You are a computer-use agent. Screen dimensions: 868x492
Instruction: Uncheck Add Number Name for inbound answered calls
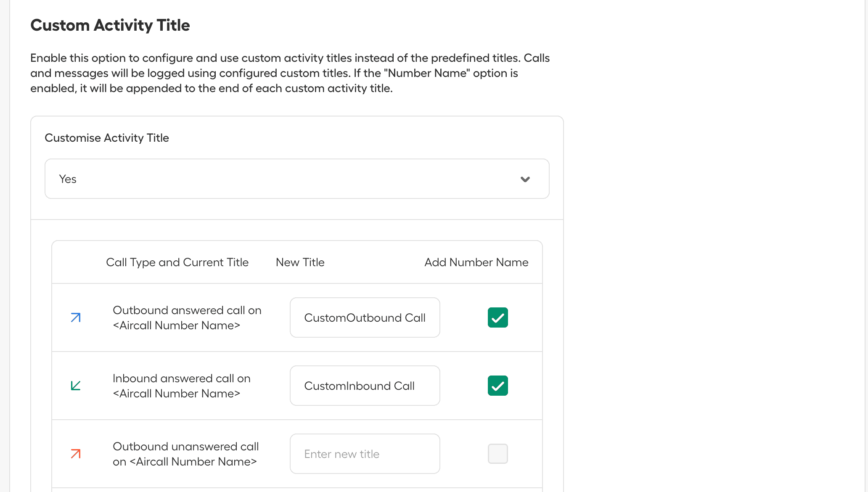click(x=498, y=386)
